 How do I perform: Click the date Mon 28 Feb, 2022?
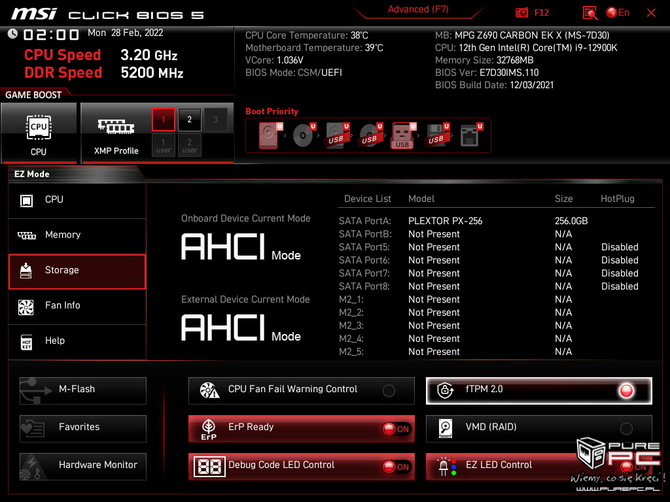(x=125, y=33)
